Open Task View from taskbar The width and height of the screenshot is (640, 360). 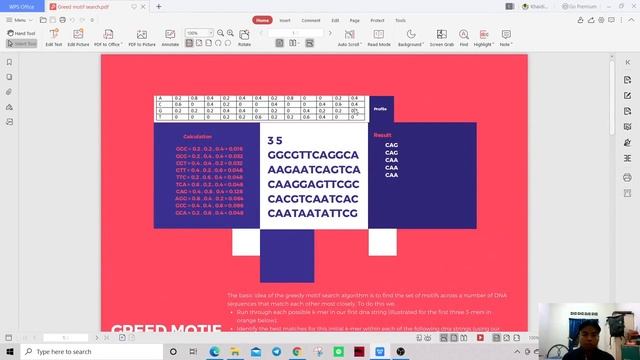coord(193,351)
